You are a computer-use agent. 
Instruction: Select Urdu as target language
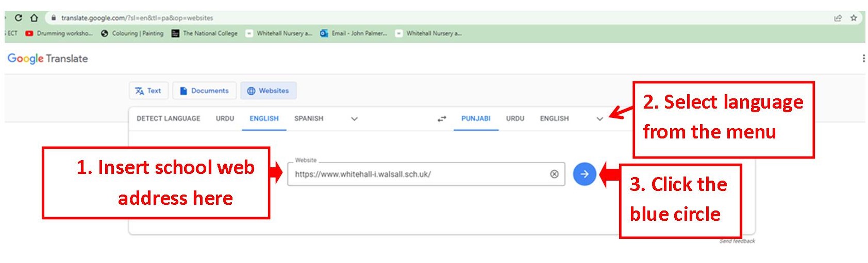(515, 118)
